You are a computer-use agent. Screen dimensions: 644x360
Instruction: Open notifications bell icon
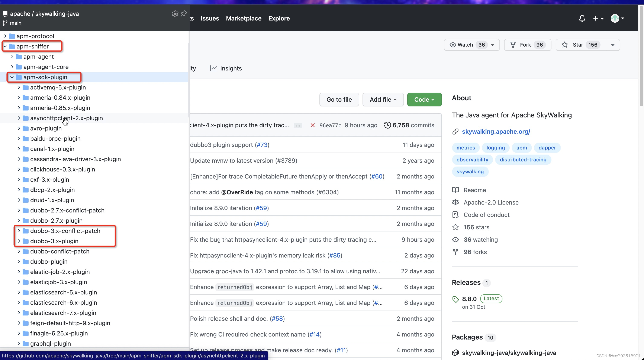point(582,18)
